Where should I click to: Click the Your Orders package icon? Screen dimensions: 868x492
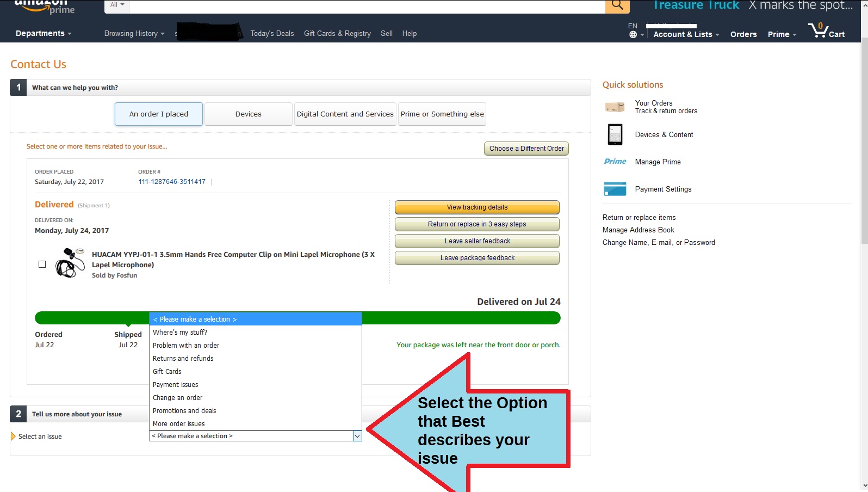pos(615,107)
